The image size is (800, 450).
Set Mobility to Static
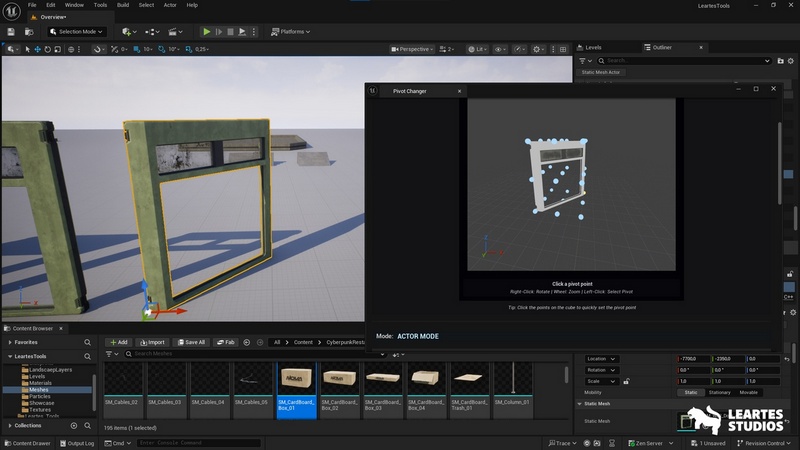tap(690, 392)
